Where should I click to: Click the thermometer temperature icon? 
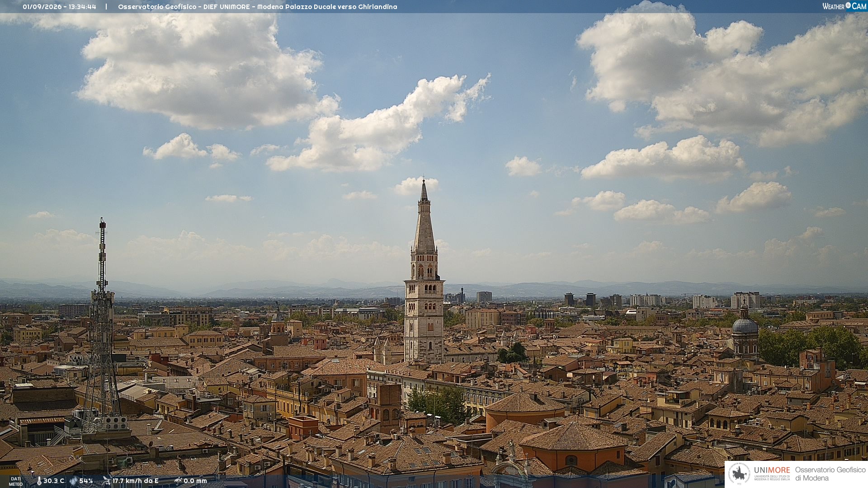pyautogui.click(x=39, y=481)
